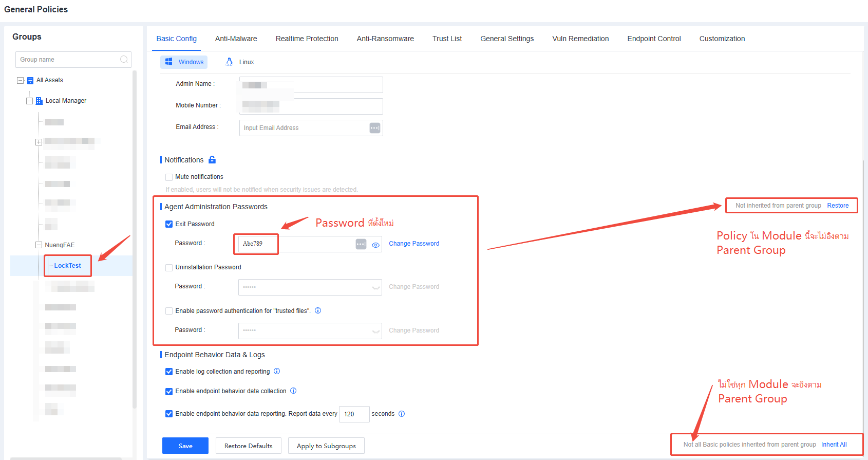The height and width of the screenshot is (460, 868).
Task: Click info icon beside trusted files authentication
Action: 318,310
